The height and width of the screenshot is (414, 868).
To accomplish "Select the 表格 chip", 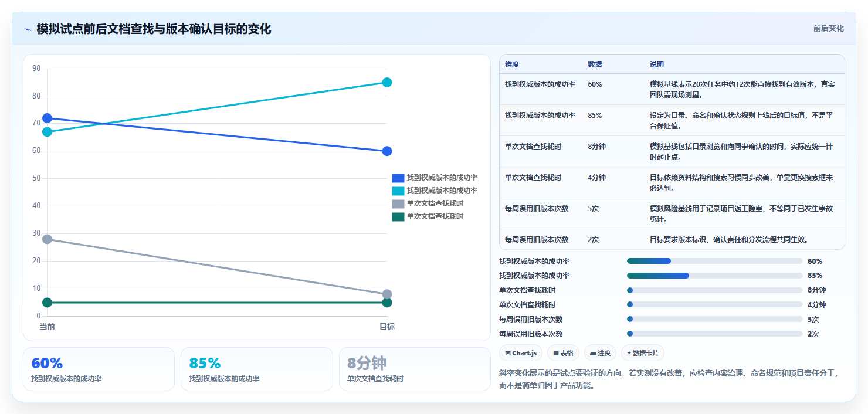I will (563, 353).
